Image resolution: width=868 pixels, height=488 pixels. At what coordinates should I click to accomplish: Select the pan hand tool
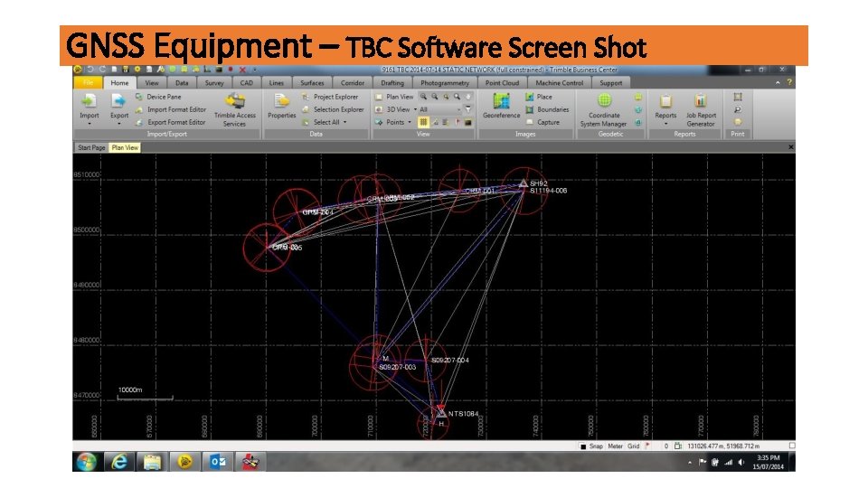click(467, 97)
